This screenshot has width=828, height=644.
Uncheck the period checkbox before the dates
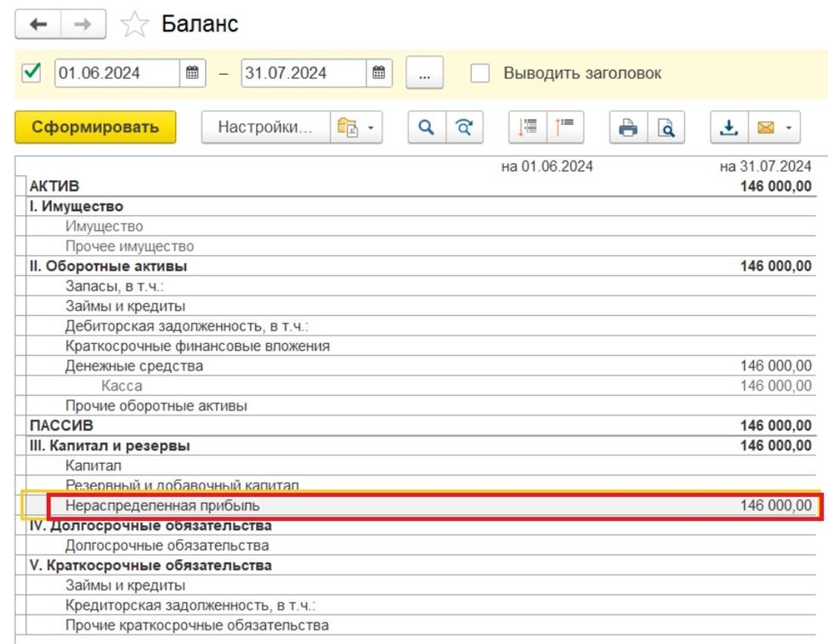32,73
